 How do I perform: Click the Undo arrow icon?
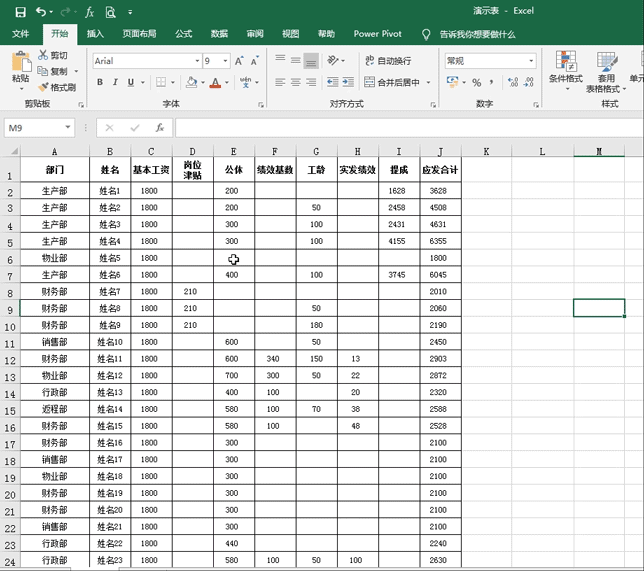click(41, 12)
